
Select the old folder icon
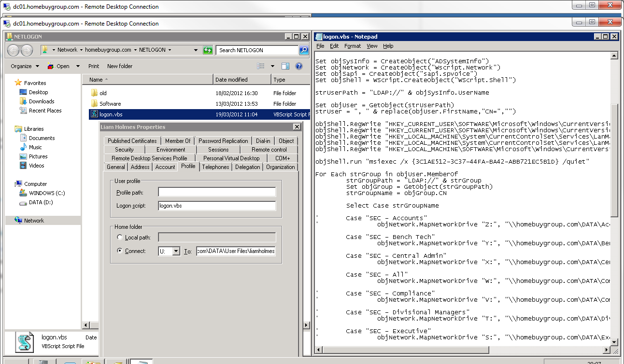(94, 93)
